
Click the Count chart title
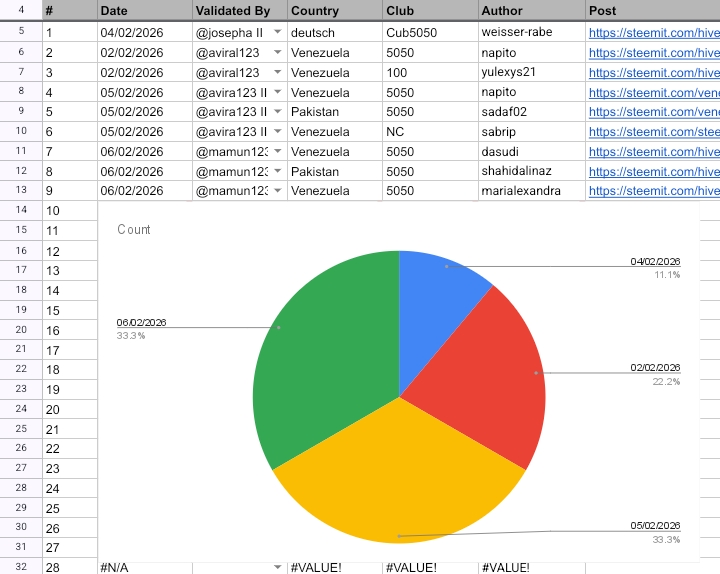coord(134,229)
